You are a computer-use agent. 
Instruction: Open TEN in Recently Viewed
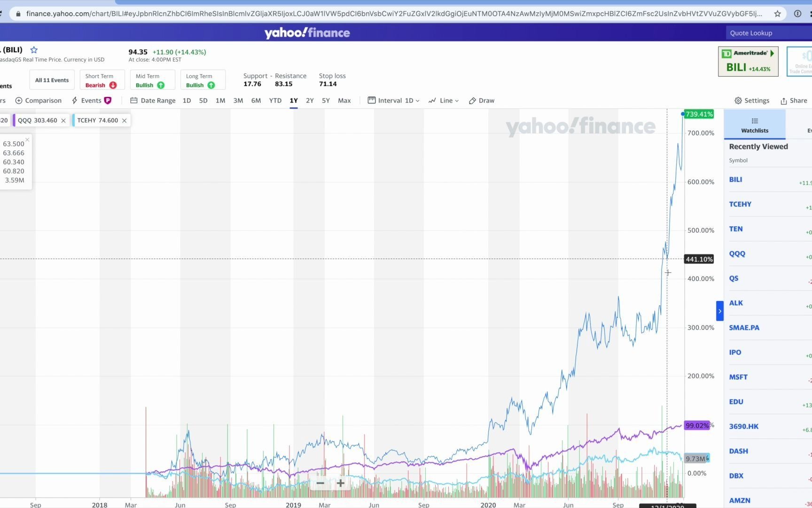[x=736, y=229]
